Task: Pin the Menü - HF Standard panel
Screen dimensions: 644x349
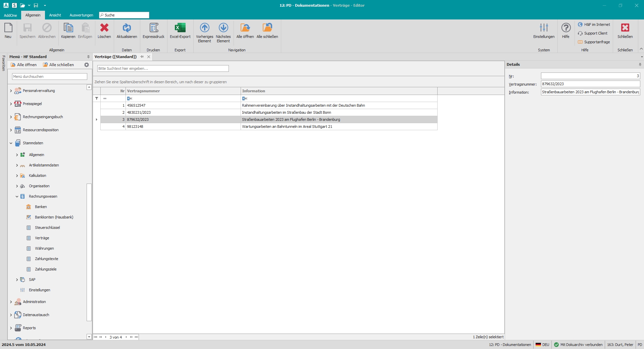Action: coord(88,57)
